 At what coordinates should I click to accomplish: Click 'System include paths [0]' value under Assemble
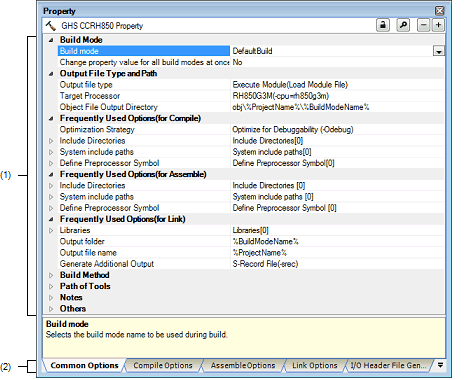pos(273,197)
